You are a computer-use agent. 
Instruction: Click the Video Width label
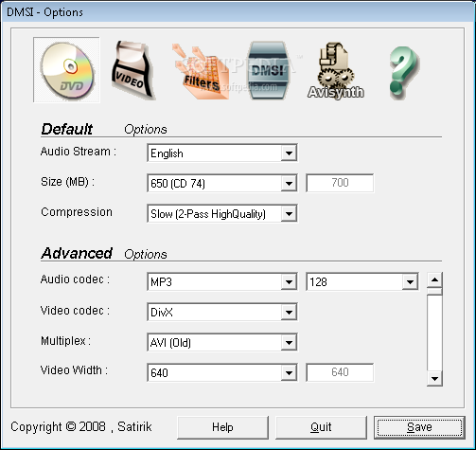point(75,370)
